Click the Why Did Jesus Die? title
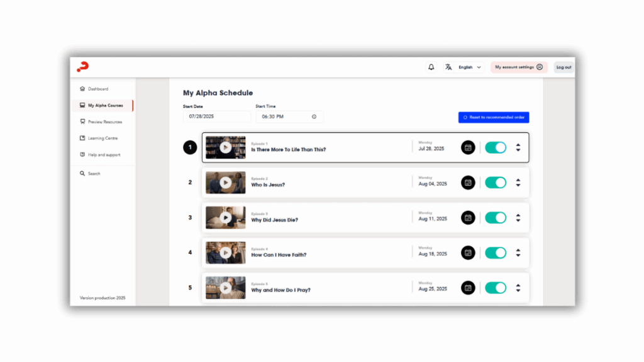This screenshot has width=644, height=362. click(x=274, y=220)
